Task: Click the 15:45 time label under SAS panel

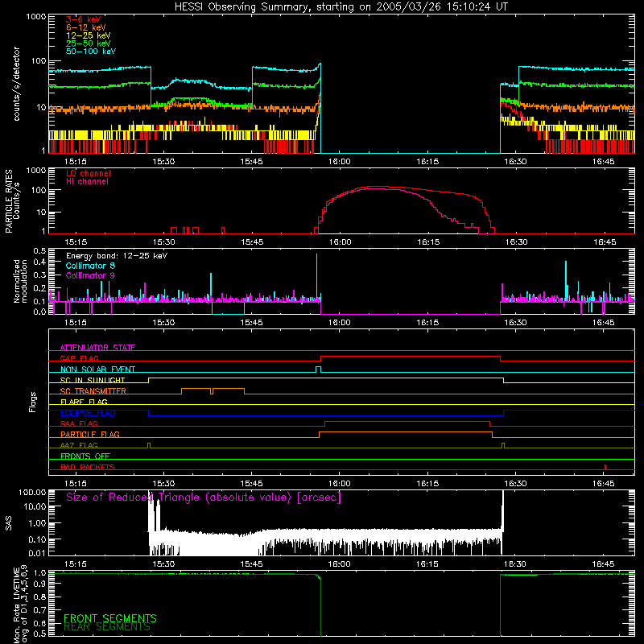Action: pos(251,564)
